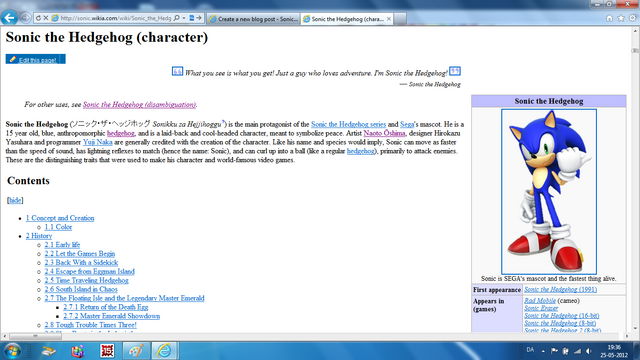Collapse the contents with the 'hide' link
Viewport: 640px width, 360px height.
click(x=15, y=200)
